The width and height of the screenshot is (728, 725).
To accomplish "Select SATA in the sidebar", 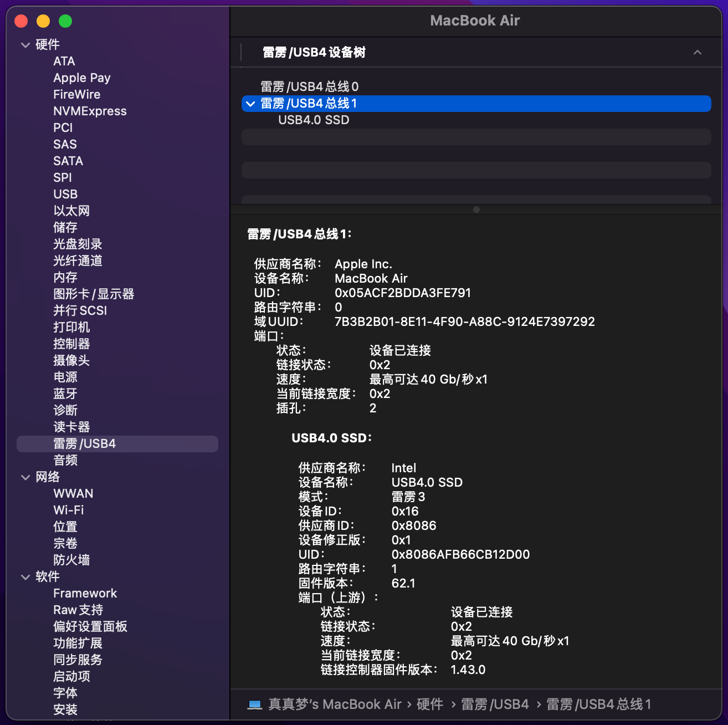I will [68, 161].
